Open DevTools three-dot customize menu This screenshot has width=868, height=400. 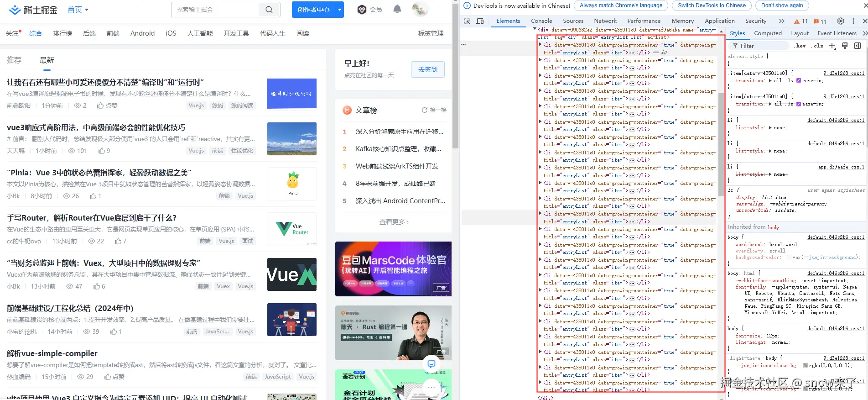[x=853, y=21]
